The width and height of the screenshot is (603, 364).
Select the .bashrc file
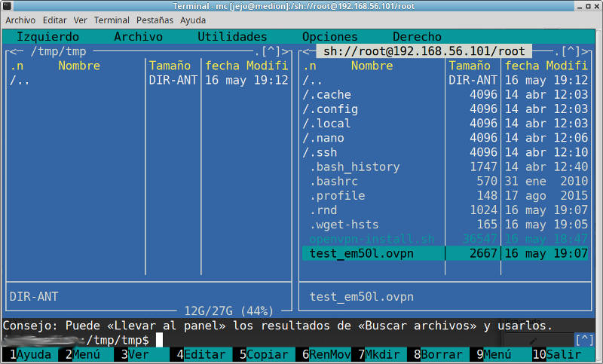point(445,181)
